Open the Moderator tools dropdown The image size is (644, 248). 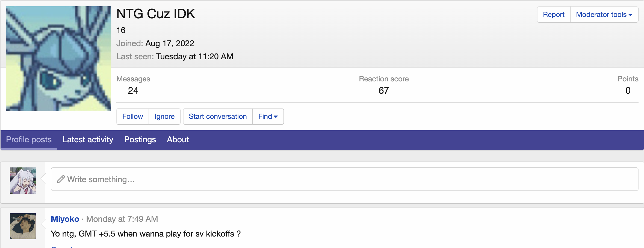pos(601,14)
